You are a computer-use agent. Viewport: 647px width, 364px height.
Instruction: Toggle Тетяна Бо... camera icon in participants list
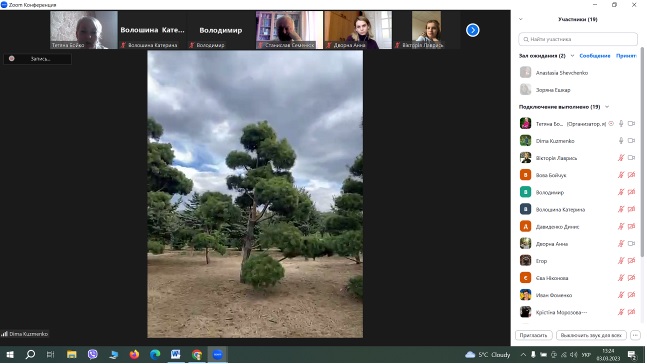(631, 123)
